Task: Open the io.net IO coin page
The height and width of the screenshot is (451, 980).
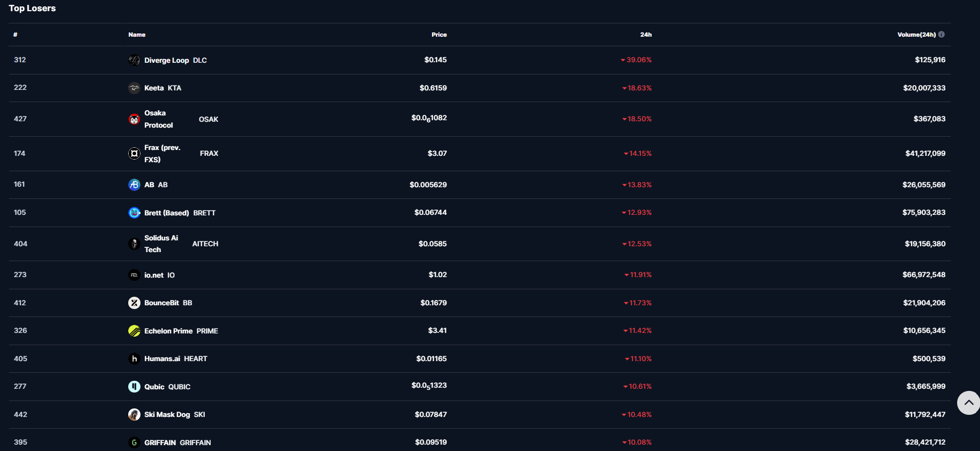Action: click(x=159, y=275)
